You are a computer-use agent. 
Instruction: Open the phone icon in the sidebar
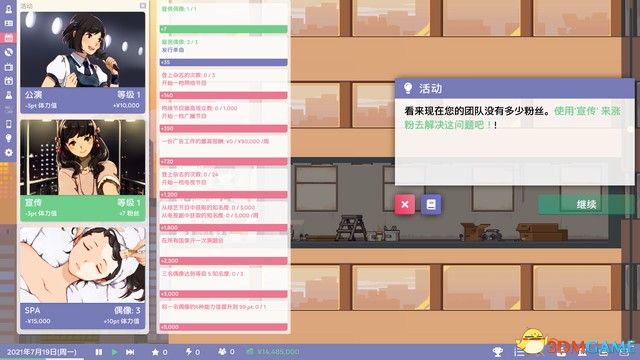click(x=8, y=124)
